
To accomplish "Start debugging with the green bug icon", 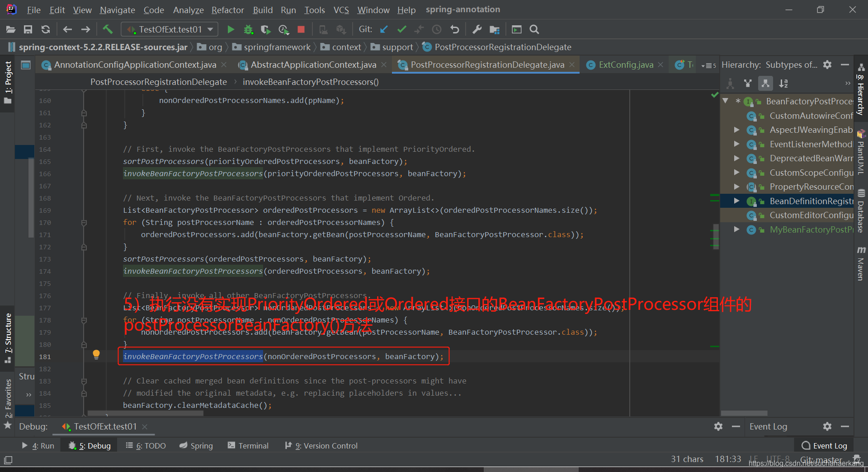I will [248, 29].
